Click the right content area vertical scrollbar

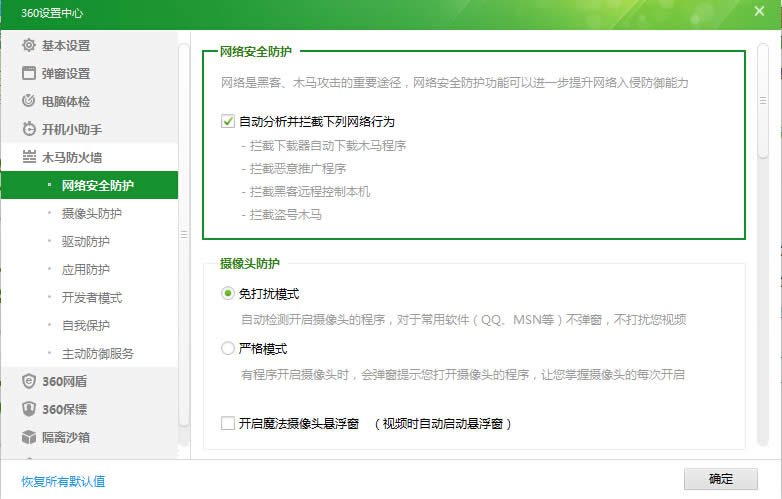(762, 100)
